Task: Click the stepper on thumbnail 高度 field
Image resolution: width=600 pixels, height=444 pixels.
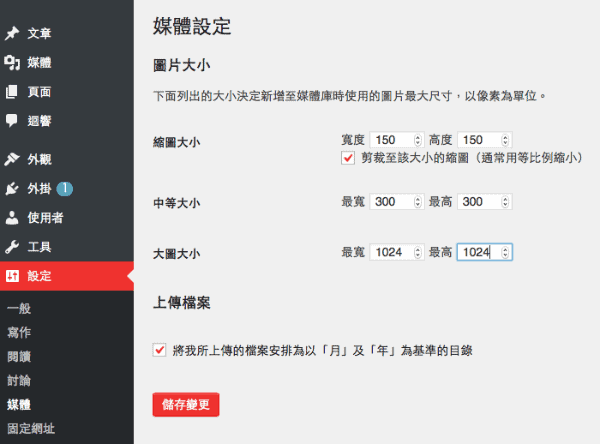Action: [x=505, y=140]
